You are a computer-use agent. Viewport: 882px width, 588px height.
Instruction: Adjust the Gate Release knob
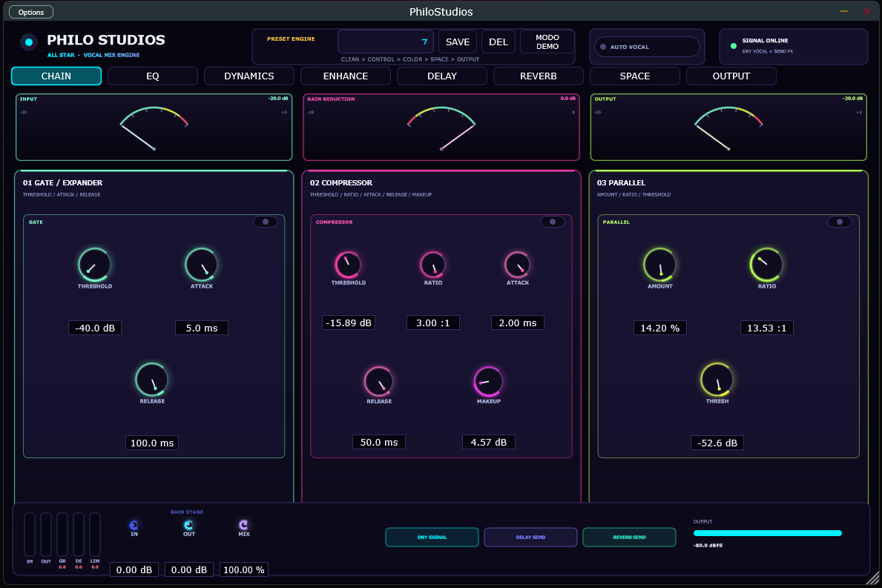point(152,380)
